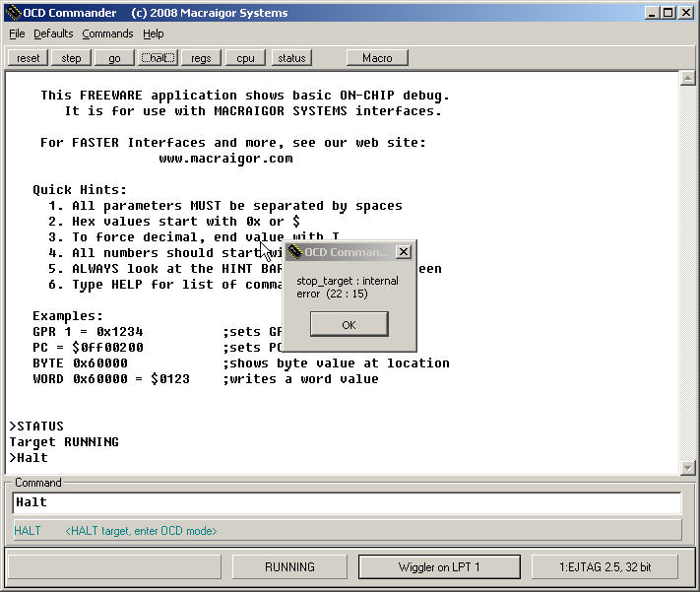Maximize the OCD Commander window
Viewport: 700px width, 592px height.
tap(668, 13)
